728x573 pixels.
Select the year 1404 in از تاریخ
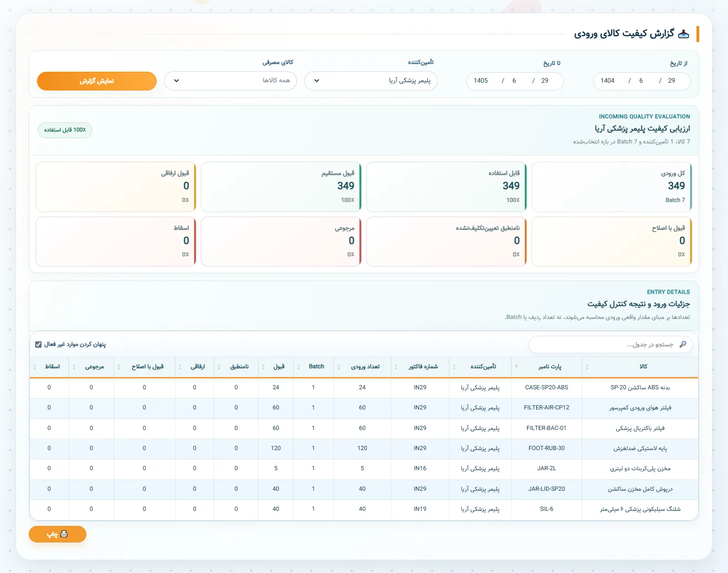coord(607,81)
